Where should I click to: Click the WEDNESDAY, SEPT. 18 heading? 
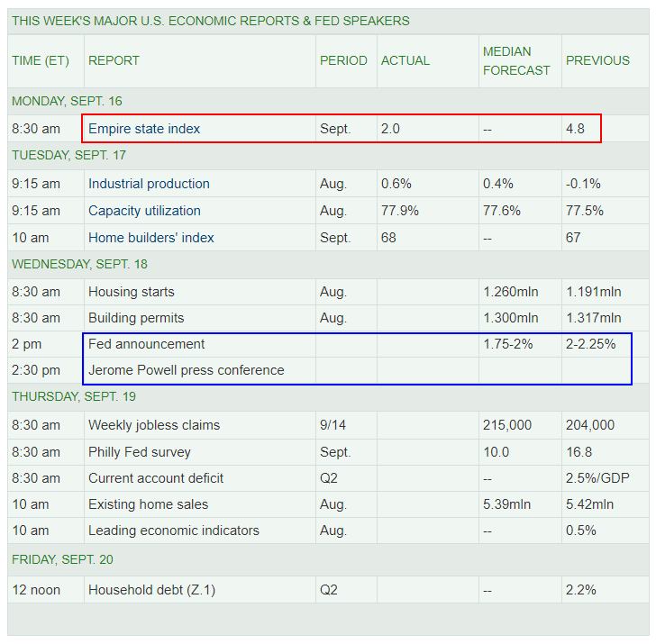(79, 264)
